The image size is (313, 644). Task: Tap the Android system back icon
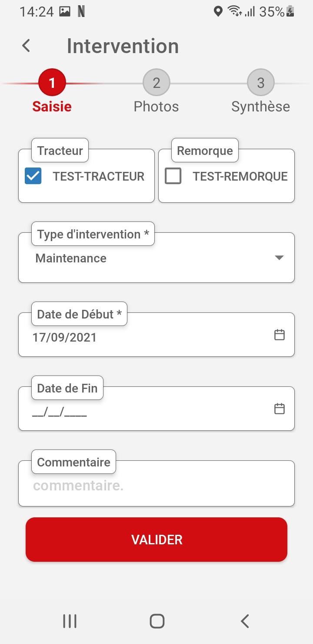pyautogui.click(x=245, y=621)
